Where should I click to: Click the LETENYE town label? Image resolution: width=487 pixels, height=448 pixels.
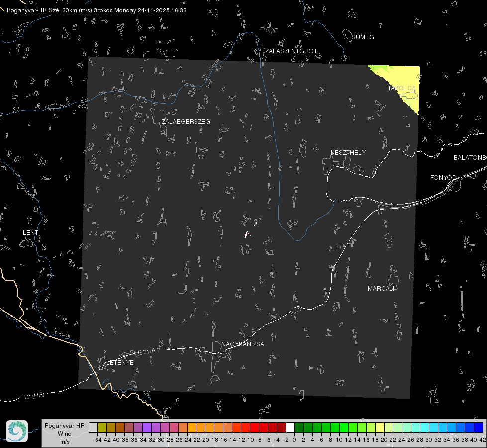point(120,363)
